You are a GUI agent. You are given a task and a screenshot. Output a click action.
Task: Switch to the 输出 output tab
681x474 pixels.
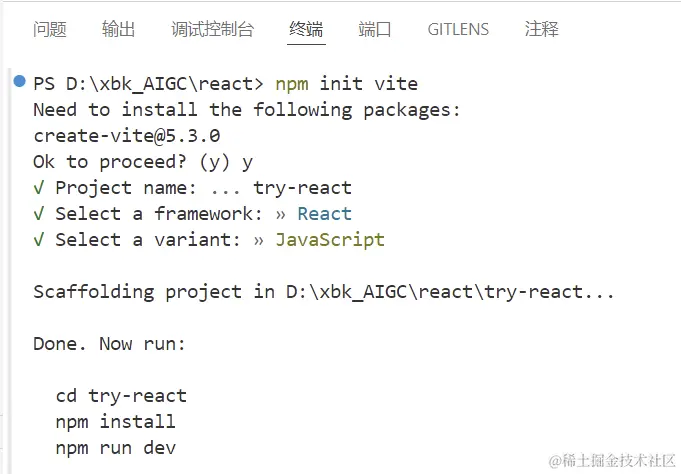click(118, 29)
